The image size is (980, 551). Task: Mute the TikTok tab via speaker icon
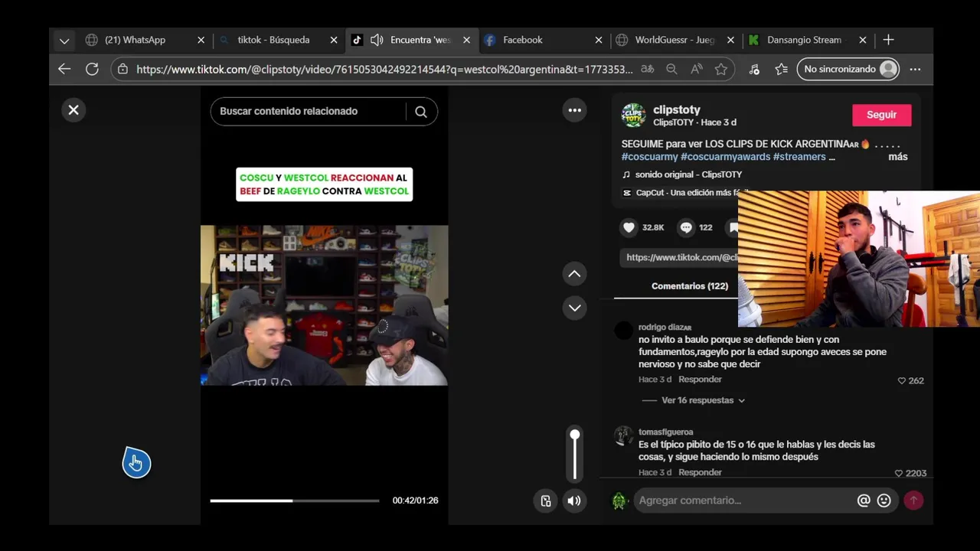(x=377, y=40)
